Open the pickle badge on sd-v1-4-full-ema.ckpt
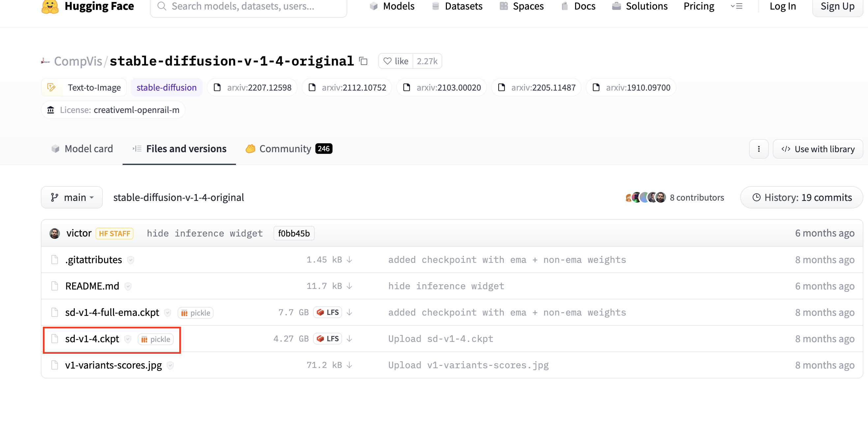Viewport: 868px width, 444px height. click(195, 313)
